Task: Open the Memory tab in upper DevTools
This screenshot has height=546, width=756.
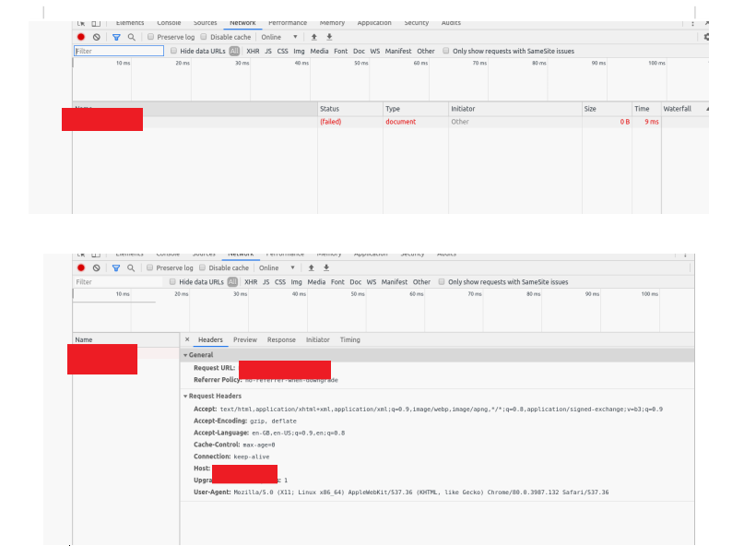Action: [x=332, y=23]
